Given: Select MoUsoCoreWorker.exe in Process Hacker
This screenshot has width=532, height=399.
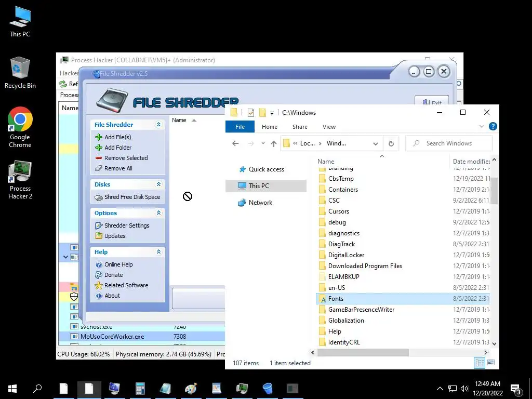Looking at the screenshot, I should pyautogui.click(x=141, y=337).
